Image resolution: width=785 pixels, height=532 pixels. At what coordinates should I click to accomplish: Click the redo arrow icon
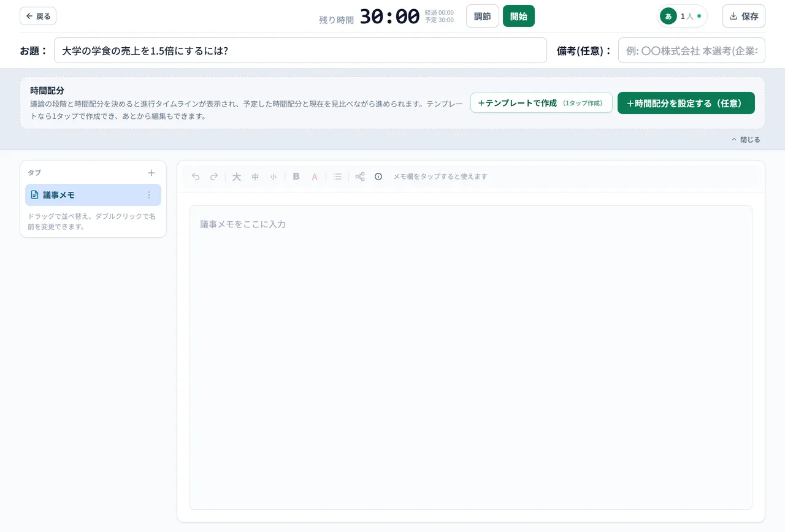tap(214, 177)
